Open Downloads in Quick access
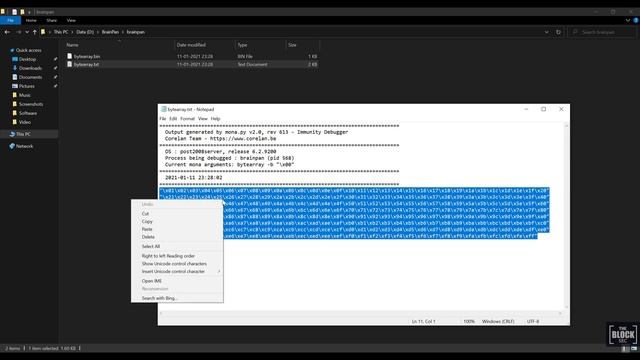 tap(30, 68)
